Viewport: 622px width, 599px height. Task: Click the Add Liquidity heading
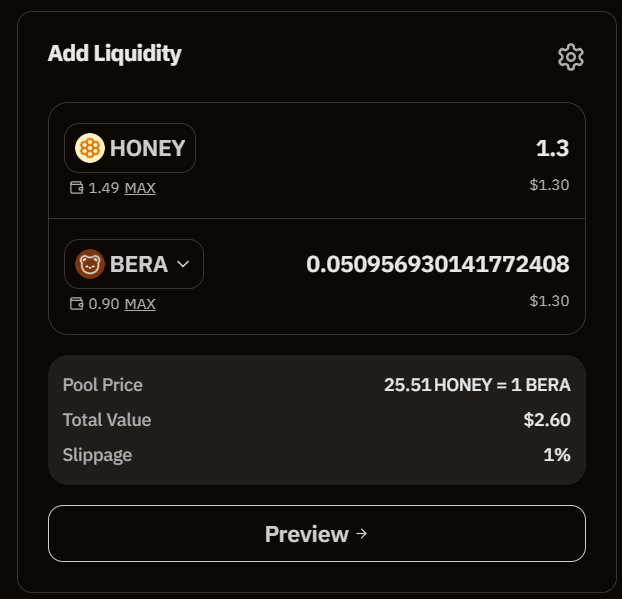(x=115, y=54)
